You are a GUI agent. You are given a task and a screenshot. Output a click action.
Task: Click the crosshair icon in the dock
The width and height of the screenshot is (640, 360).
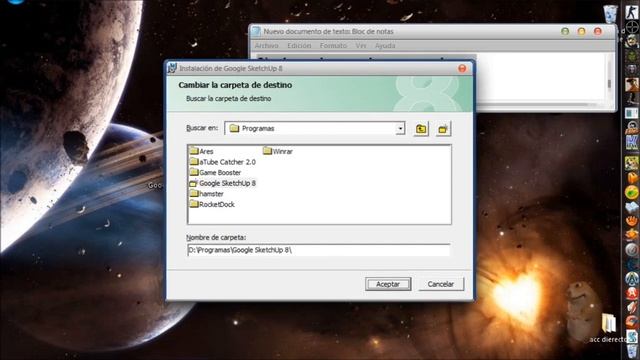(x=632, y=27)
